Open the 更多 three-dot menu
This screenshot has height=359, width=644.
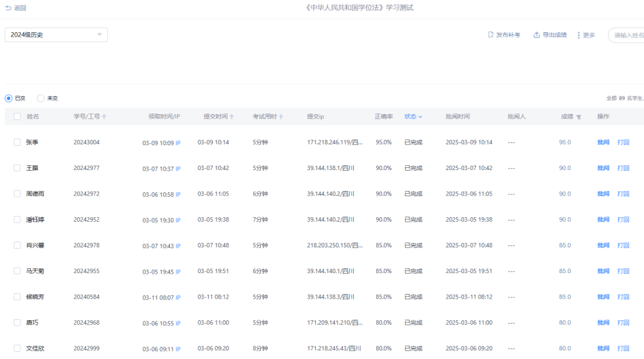click(x=578, y=35)
